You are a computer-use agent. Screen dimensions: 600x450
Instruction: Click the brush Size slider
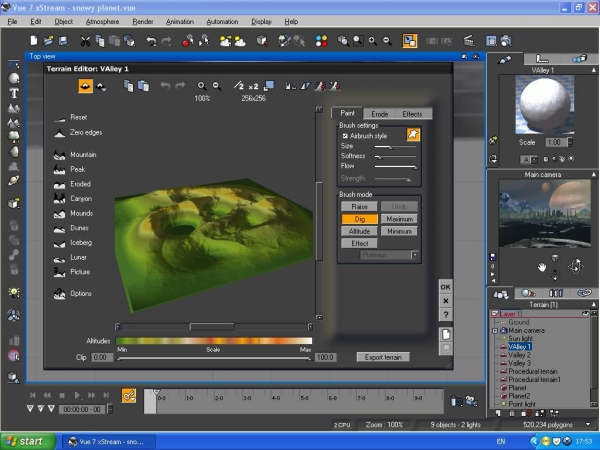pos(395,147)
